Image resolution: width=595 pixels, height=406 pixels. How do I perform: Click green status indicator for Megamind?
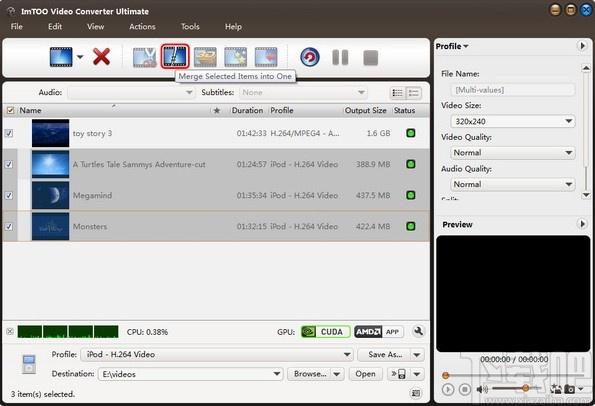[x=411, y=195]
